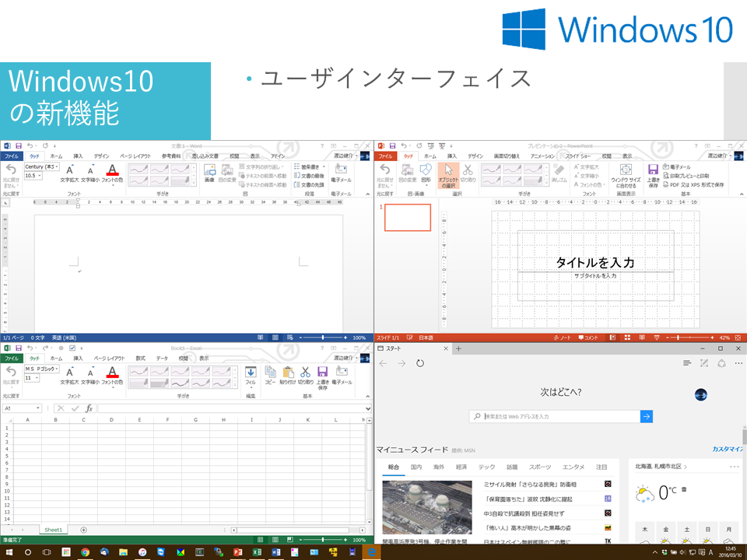This screenshot has width=747, height=560.
Task: Click the web note icon in Edge
Action: [x=704, y=363]
